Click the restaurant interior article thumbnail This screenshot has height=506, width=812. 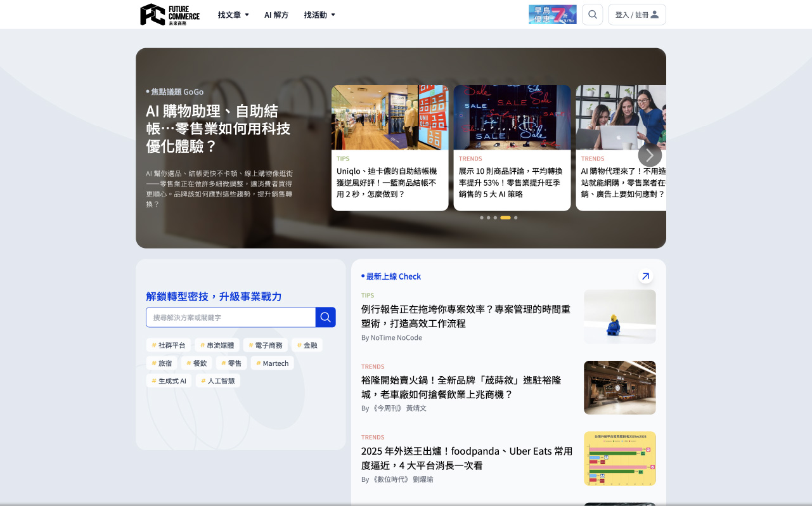point(620,387)
